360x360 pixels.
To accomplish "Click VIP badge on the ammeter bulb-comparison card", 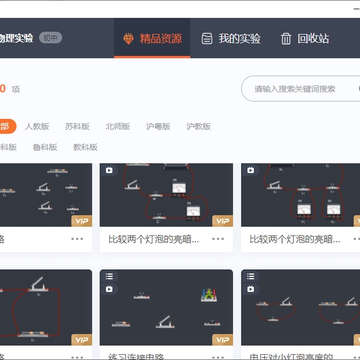I will [x=223, y=221].
